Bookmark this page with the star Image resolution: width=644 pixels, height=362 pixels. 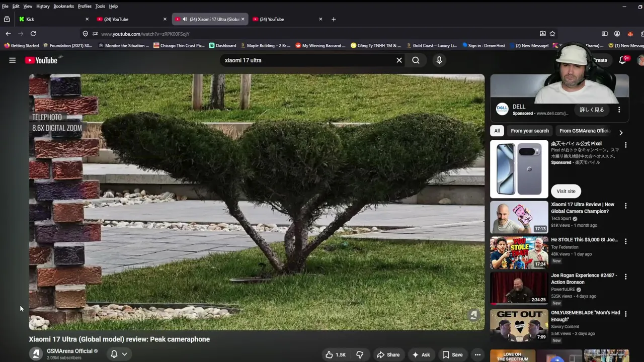[x=552, y=34]
